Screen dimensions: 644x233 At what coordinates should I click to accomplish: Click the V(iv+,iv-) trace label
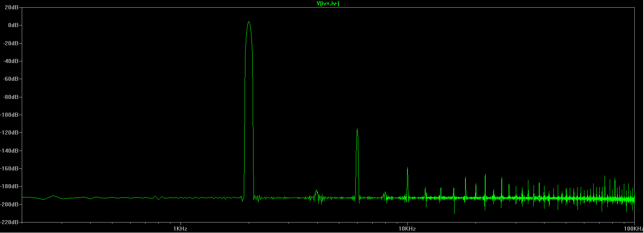328,4
